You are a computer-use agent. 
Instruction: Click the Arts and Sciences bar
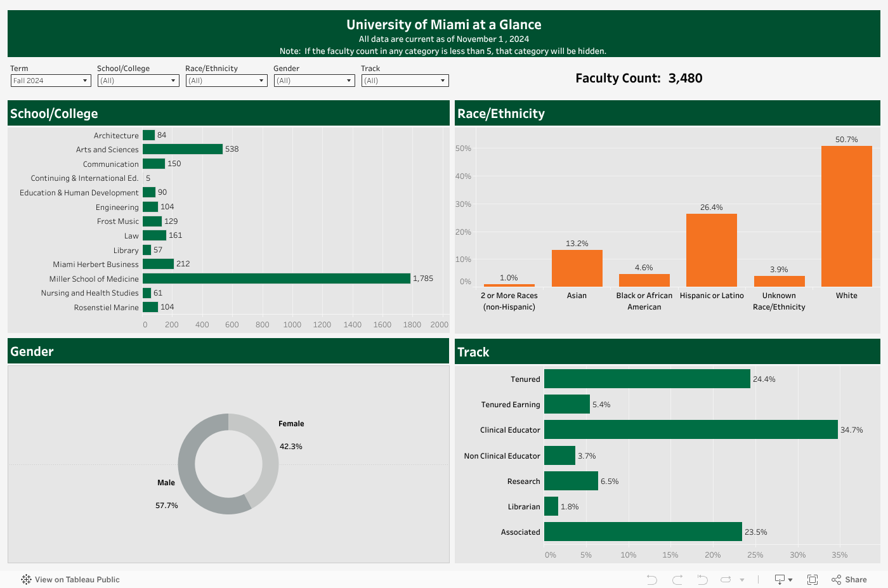pos(182,149)
